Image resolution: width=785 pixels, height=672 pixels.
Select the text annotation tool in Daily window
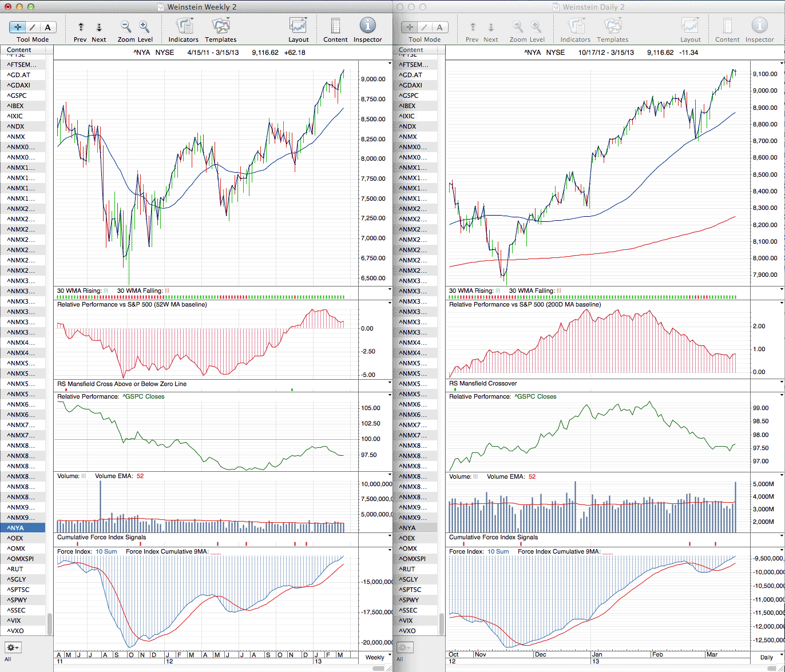[440, 27]
